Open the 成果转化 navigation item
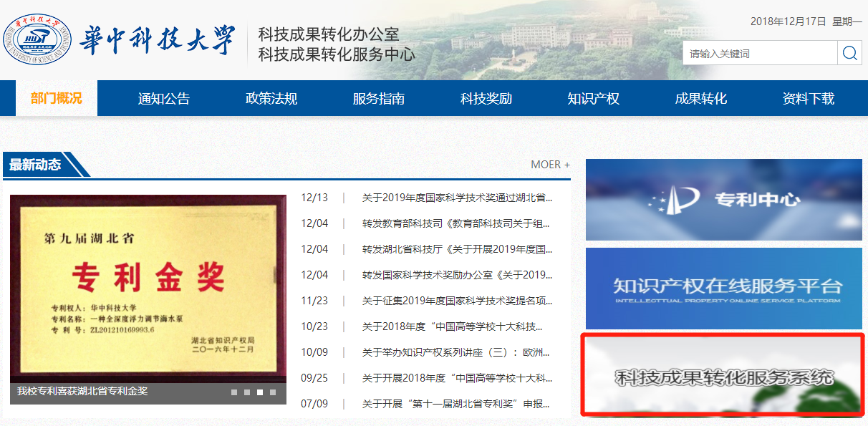868x426 pixels. 701,99
